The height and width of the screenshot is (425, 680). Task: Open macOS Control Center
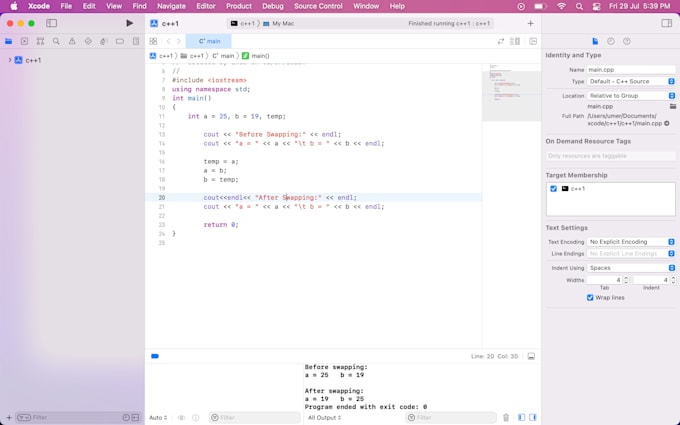click(x=597, y=6)
